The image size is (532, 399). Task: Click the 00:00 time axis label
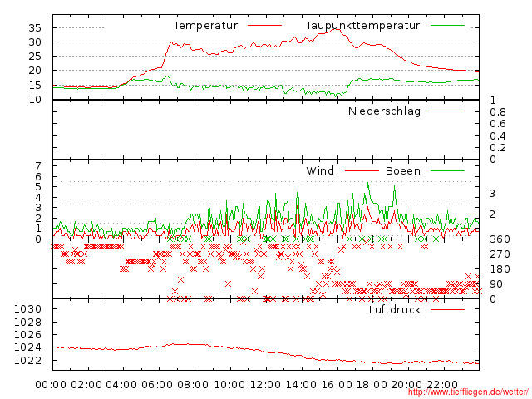(x=51, y=385)
